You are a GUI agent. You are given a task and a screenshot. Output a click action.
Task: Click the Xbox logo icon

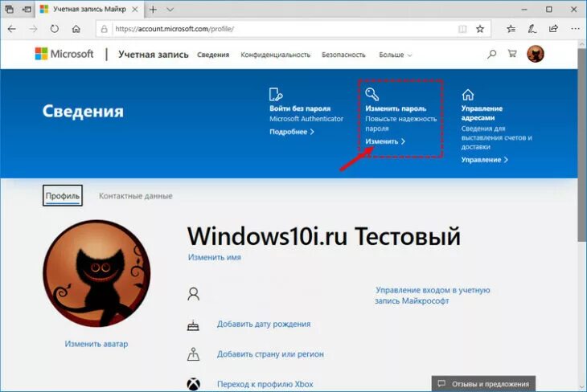(194, 385)
